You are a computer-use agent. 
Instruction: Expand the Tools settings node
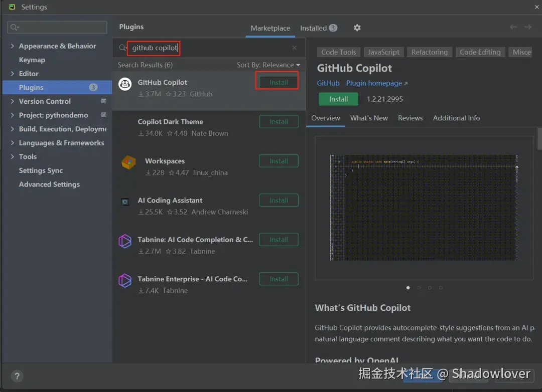[13, 156]
